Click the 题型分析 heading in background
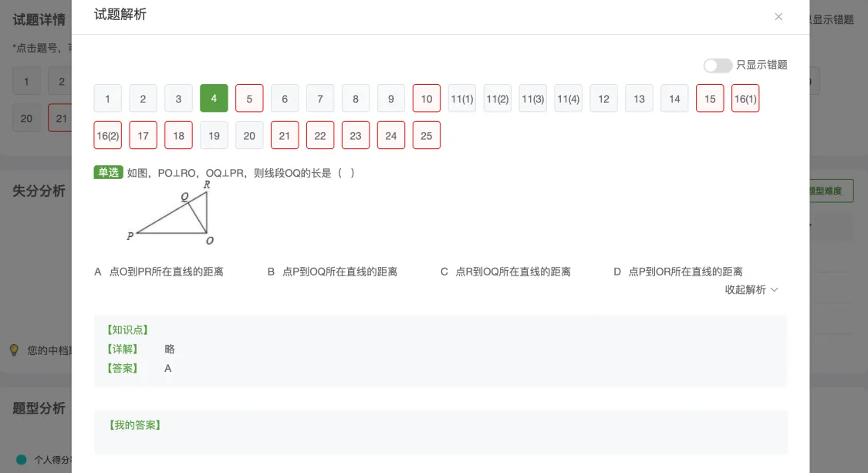 [39, 409]
